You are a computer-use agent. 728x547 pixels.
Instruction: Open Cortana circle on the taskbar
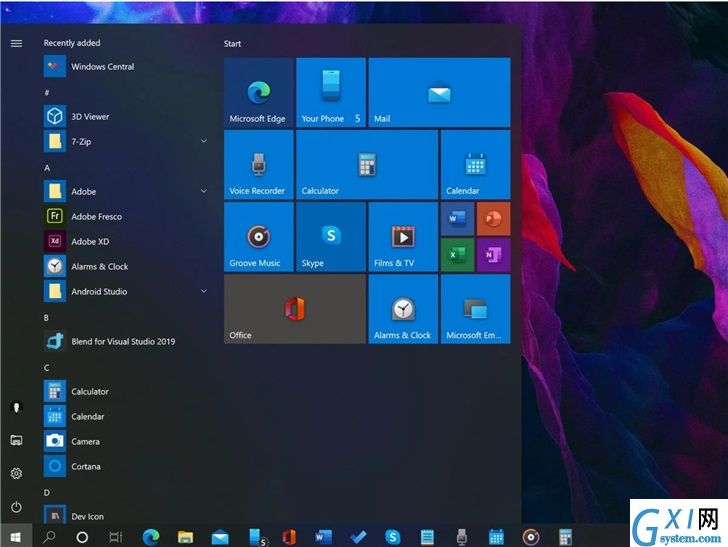tap(82, 537)
